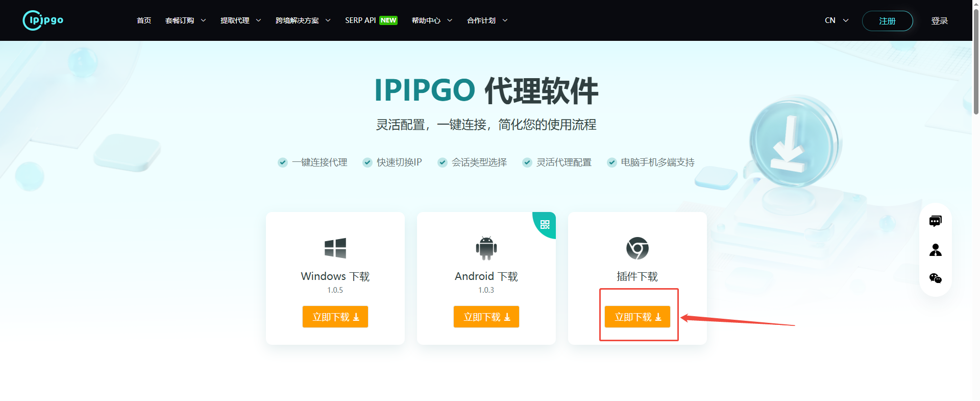Show the Android QR code corner icon

click(545, 224)
